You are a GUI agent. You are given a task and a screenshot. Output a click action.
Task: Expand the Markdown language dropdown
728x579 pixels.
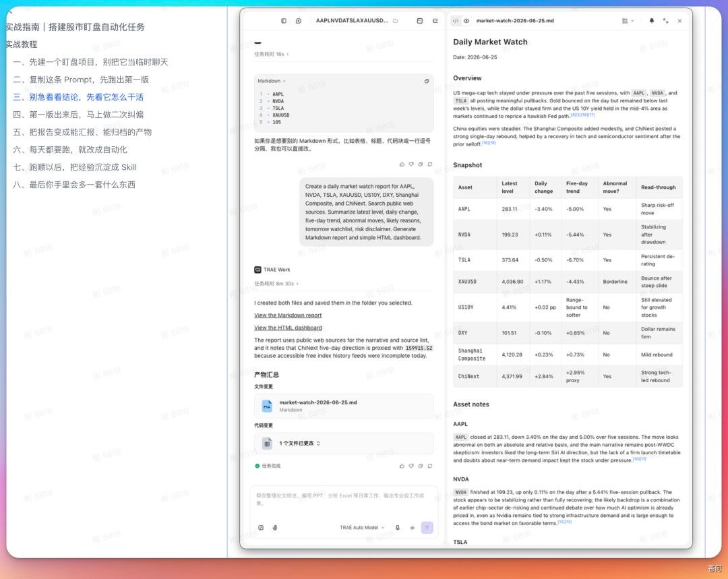click(272, 81)
